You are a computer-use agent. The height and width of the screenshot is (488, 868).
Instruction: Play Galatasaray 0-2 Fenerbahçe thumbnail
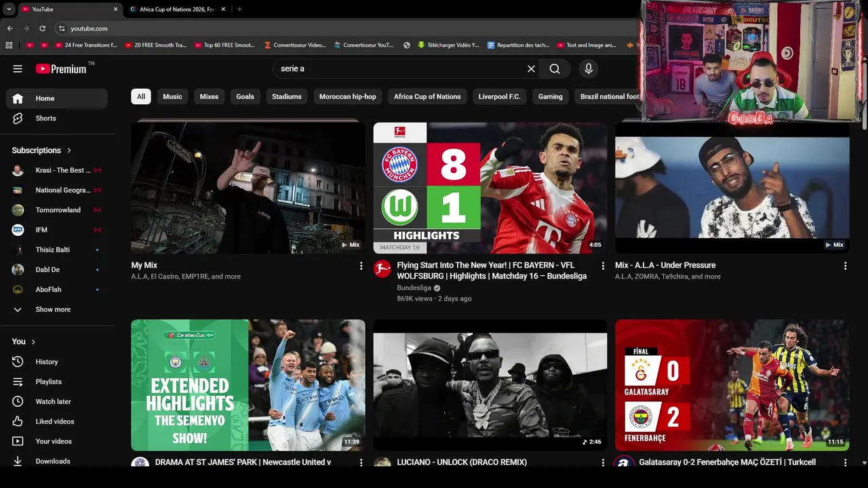732,385
